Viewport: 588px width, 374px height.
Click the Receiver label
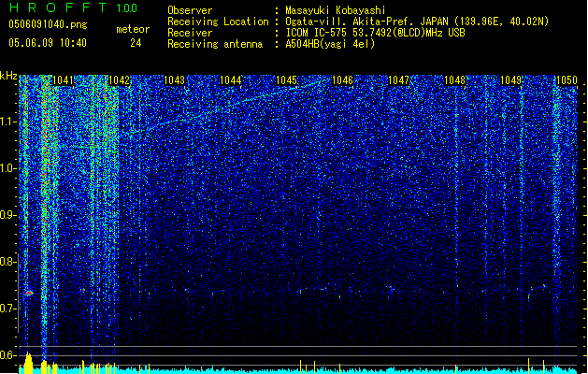click(190, 33)
